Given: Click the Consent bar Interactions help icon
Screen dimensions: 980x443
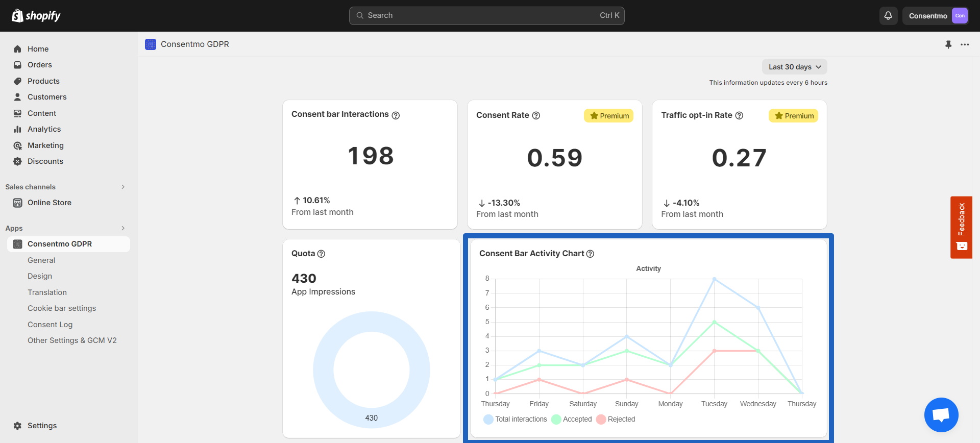Looking at the screenshot, I should (396, 115).
